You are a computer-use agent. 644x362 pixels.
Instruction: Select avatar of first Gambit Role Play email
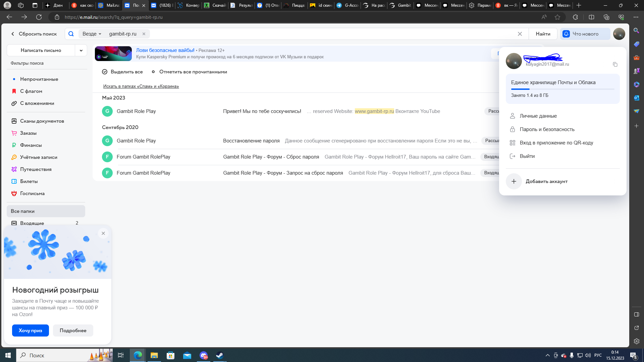tap(107, 111)
